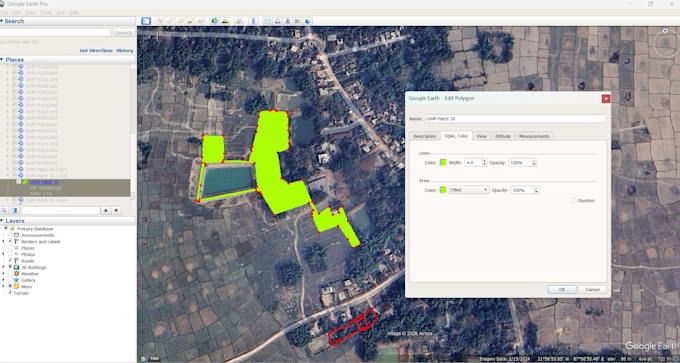The height and width of the screenshot is (363, 680).
Task: Select the 3D Buildings layer icon
Action: coord(16,267)
